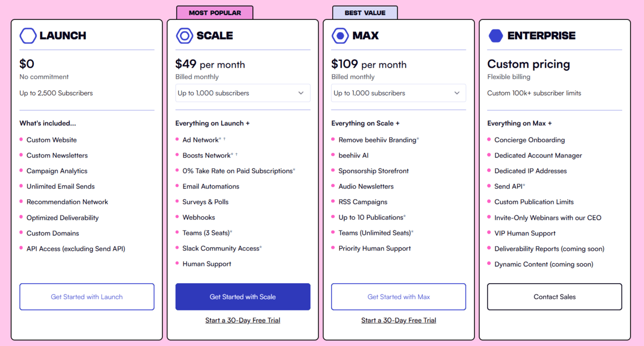Image resolution: width=644 pixels, height=346 pixels.
Task: Click Get Started with Max
Action: tap(398, 297)
